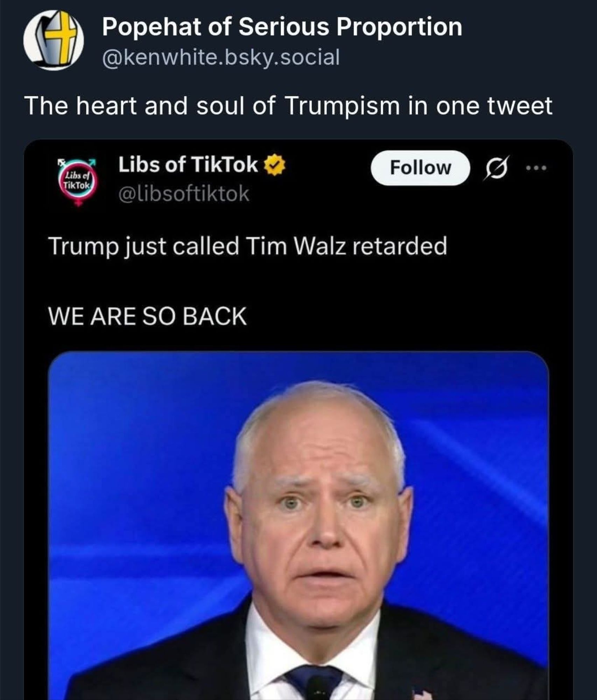Viewport: 597px width, 700px height.
Task: Click the gold verified badge
Action: coord(277,166)
